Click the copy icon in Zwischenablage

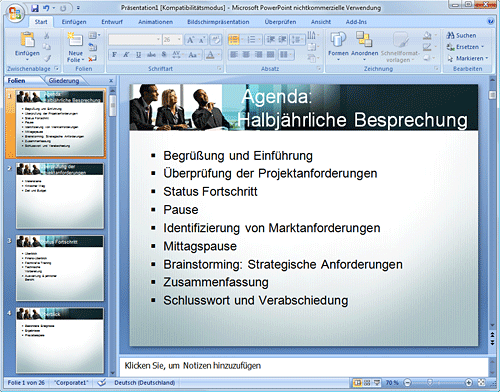(47, 47)
